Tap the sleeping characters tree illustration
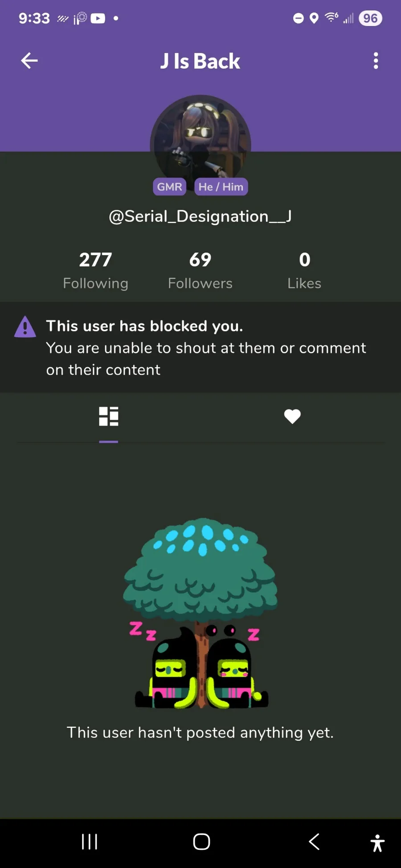This screenshot has height=868, width=401. pyautogui.click(x=200, y=613)
